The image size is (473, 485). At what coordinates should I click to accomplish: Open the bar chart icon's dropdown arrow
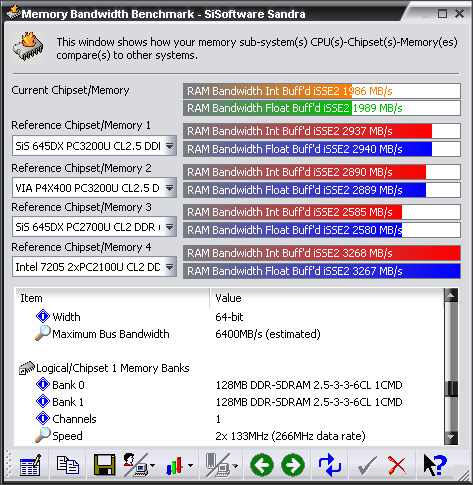coord(190,465)
